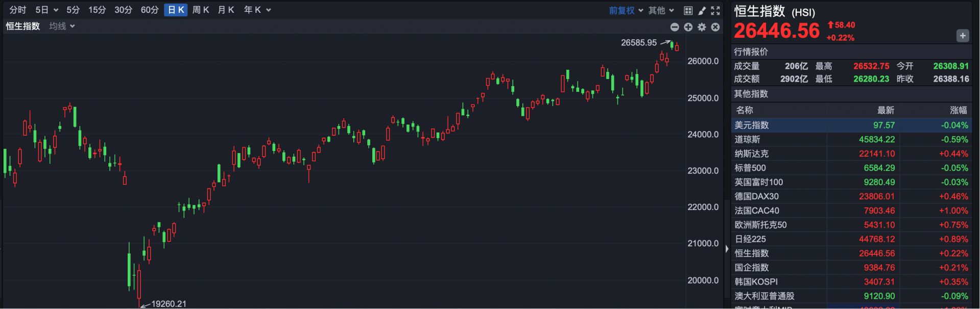Open 日经225 index row
Screen dimensions: 980x309
851,239
